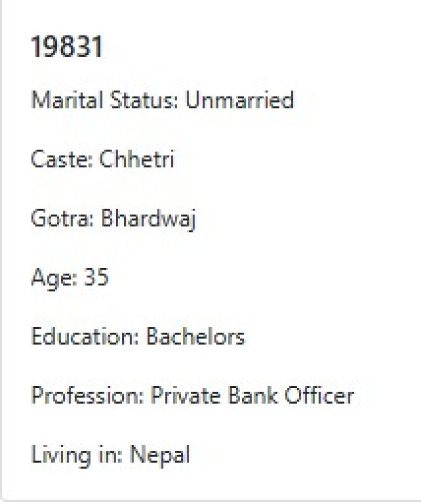This screenshot has width=421, height=504.
Task: Click the profile ID heading 19831
Action: [x=67, y=47]
